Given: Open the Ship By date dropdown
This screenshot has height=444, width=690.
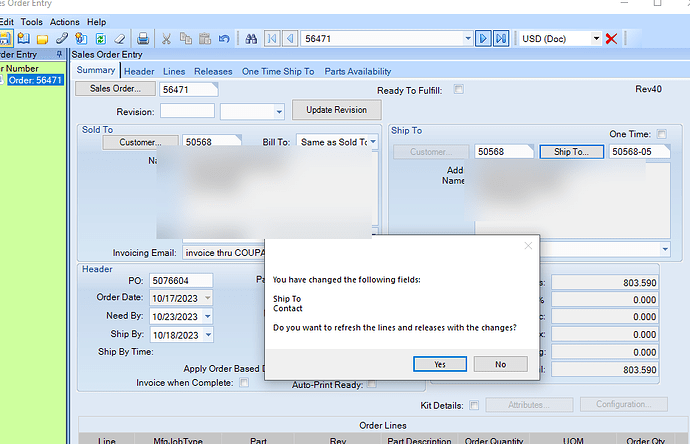Looking at the screenshot, I should [x=208, y=335].
